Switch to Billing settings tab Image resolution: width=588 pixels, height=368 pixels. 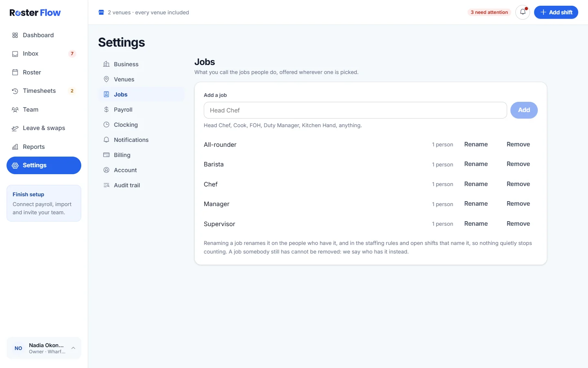pyautogui.click(x=141, y=155)
